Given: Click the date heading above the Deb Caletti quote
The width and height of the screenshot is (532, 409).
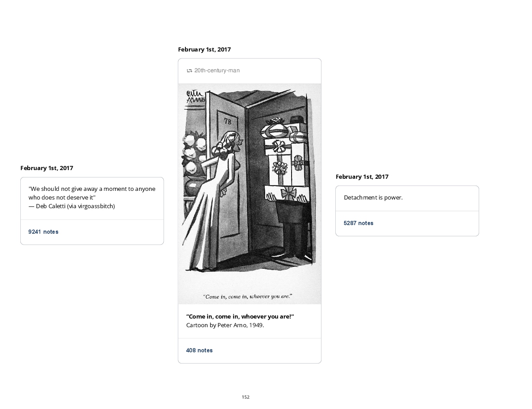Looking at the screenshot, I should (47, 168).
